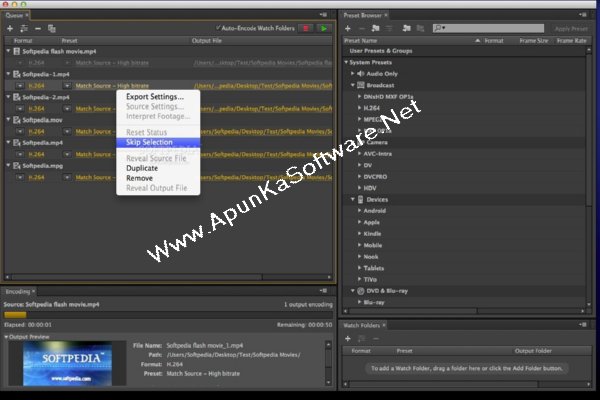This screenshot has width=600, height=400.
Task: Sort presets by Format column header
Action: pyautogui.click(x=494, y=41)
